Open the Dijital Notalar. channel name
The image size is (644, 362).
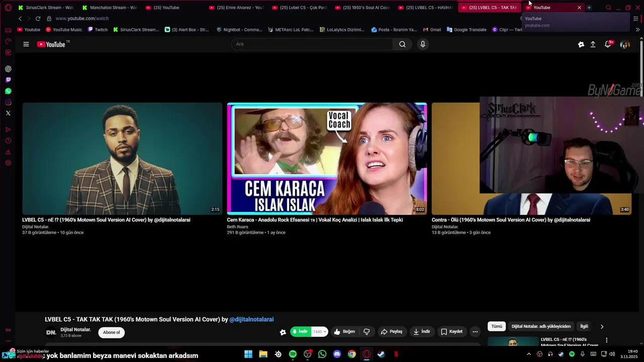tap(75, 330)
